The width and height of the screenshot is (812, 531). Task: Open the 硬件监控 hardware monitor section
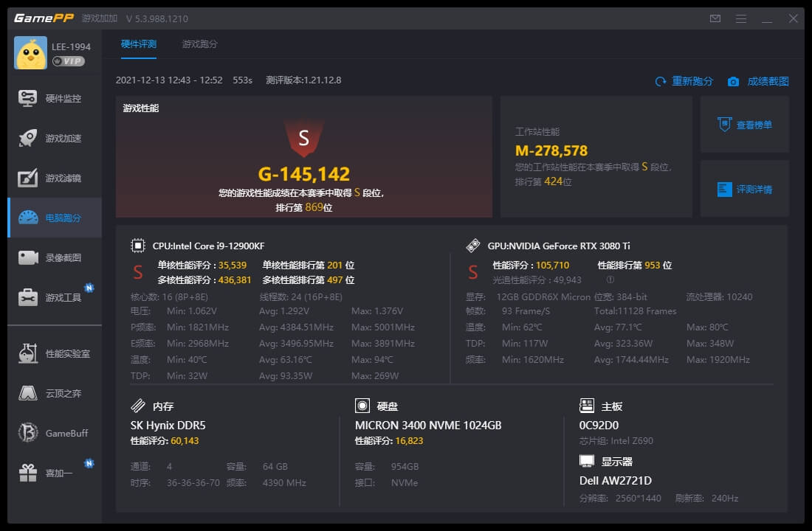tap(55, 98)
